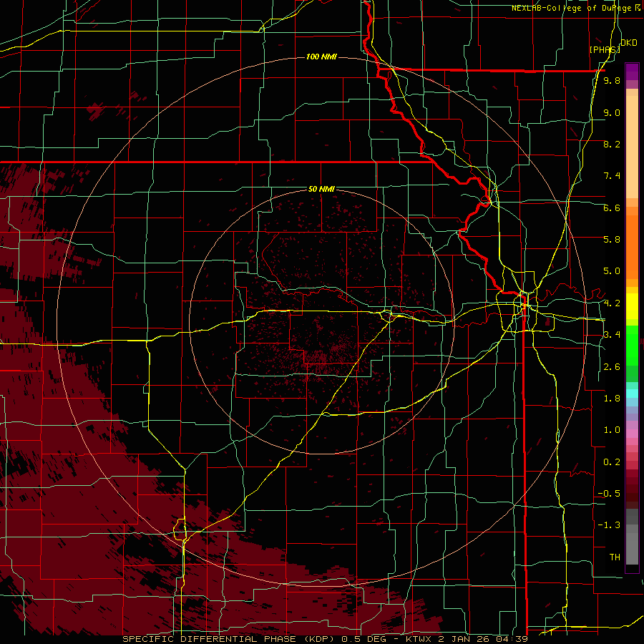Click the 1.8 value on color scale

coord(612,399)
